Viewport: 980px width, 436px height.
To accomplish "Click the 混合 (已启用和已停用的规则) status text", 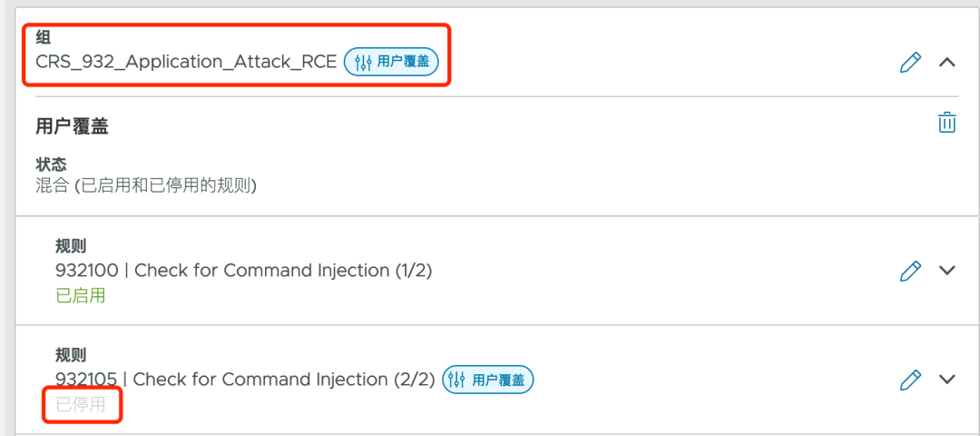I will click(x=146, y=185).
